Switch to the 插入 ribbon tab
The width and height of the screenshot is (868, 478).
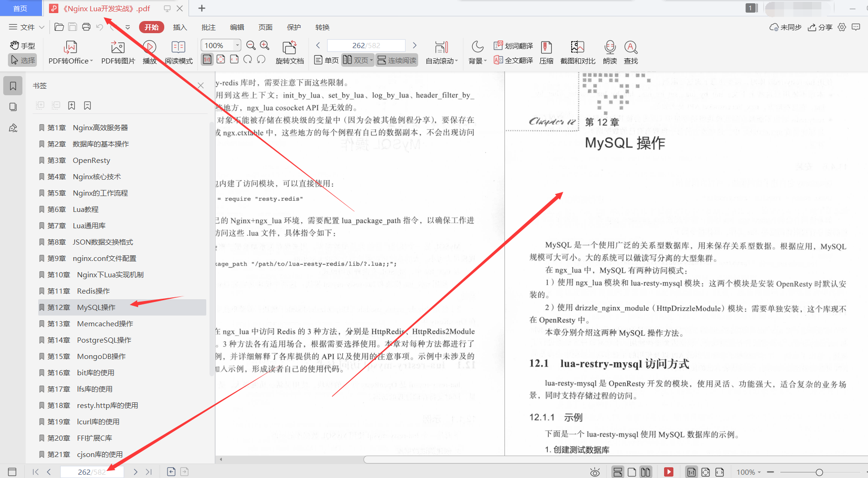point(180,27)
